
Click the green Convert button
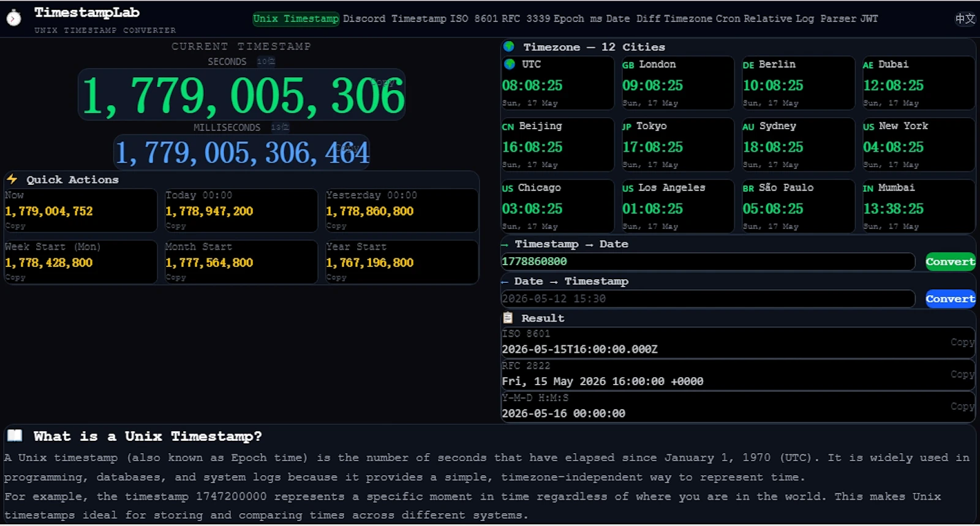coord(951,261)
